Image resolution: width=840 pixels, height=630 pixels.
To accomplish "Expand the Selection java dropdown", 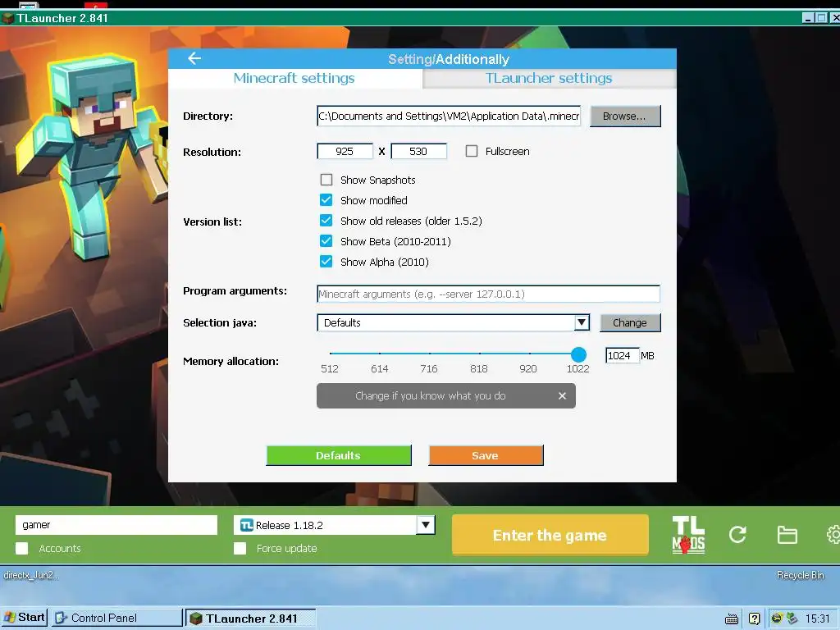I will [x=582, y=322].
